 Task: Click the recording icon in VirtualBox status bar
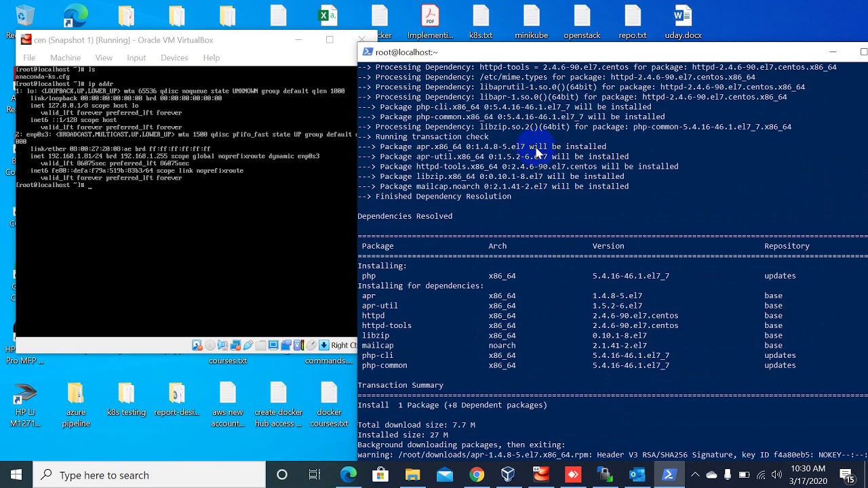pyautogui.click(x=285, y=345)
